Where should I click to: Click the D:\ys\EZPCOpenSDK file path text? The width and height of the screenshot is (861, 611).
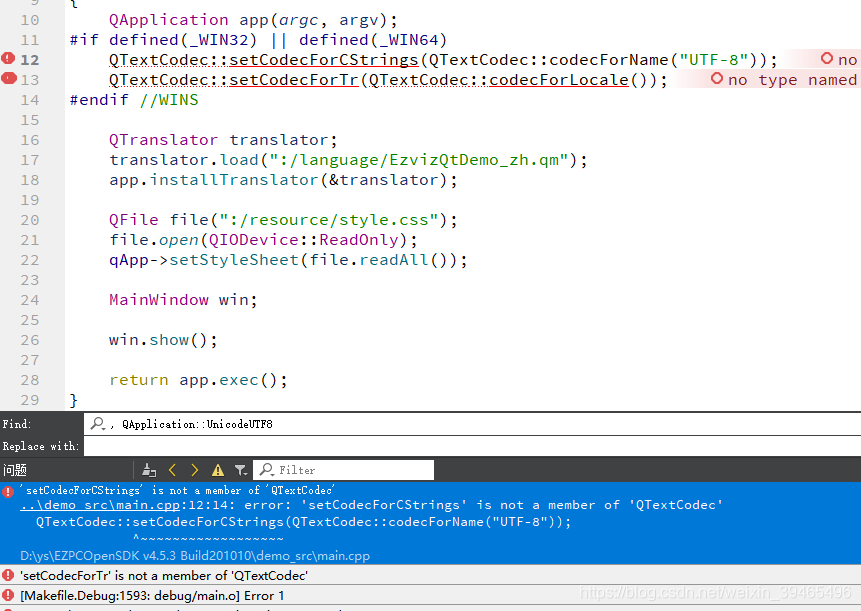[x=195, y=556]
